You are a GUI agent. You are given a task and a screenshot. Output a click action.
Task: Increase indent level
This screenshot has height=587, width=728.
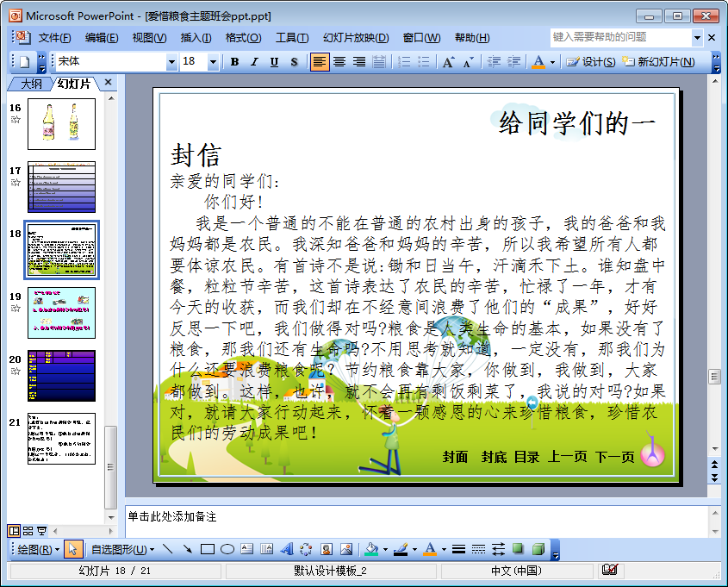point(513,62)
